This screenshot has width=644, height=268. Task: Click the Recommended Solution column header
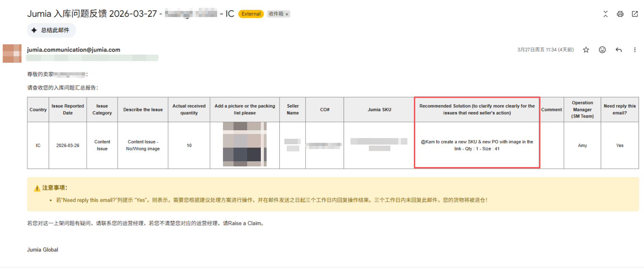[477, 109]
